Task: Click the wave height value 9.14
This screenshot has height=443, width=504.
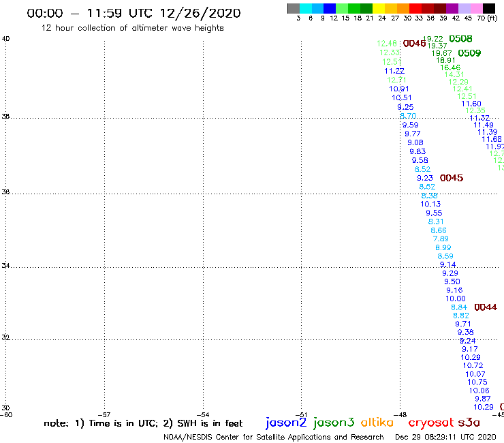Action: pyautogui.click(x=447, y=264)
